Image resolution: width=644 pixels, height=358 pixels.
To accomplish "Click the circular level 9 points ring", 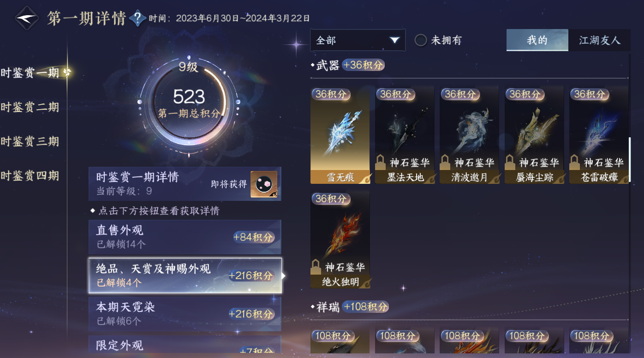I will click(x=188, y=104).
